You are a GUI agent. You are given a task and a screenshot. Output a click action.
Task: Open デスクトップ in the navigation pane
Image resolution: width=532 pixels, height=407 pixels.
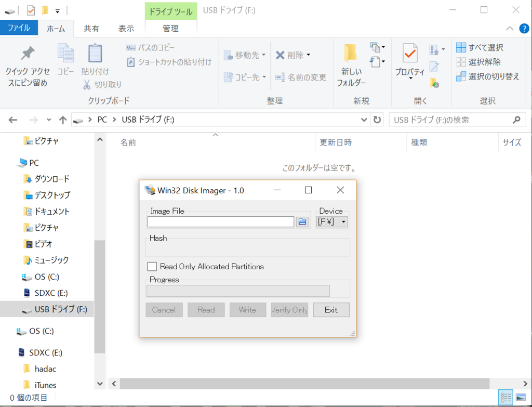point(47,195)
